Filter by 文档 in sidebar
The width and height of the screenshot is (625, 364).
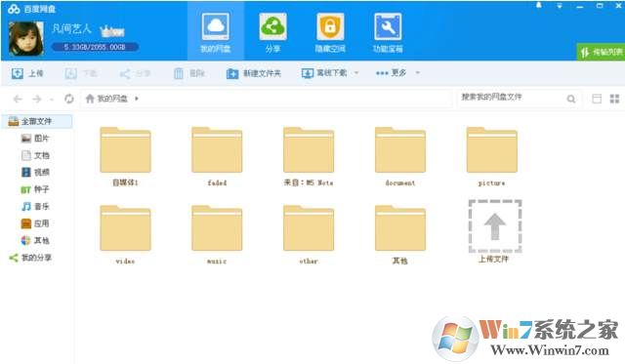point(35,155)
